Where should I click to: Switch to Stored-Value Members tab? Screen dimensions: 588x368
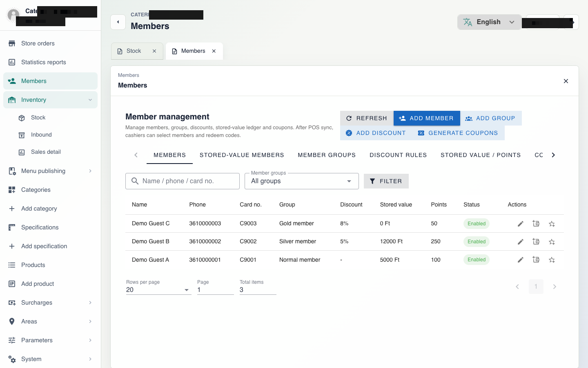[242, 155]
